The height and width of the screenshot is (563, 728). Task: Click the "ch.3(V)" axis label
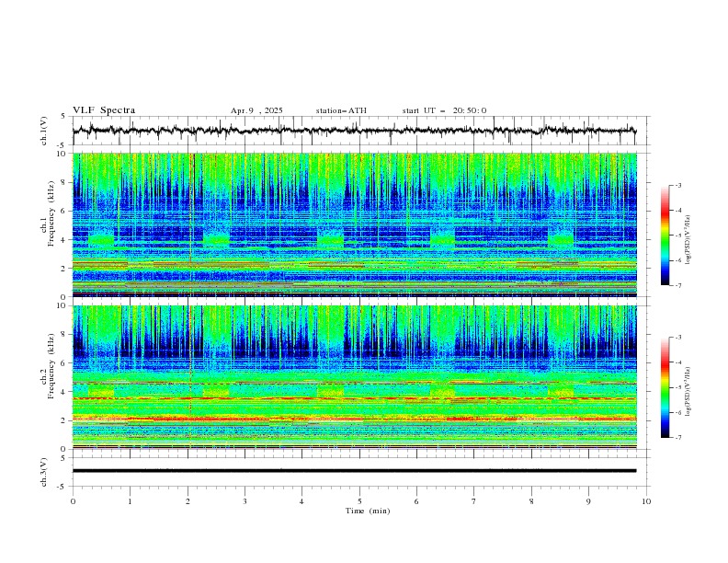[44, 472]
